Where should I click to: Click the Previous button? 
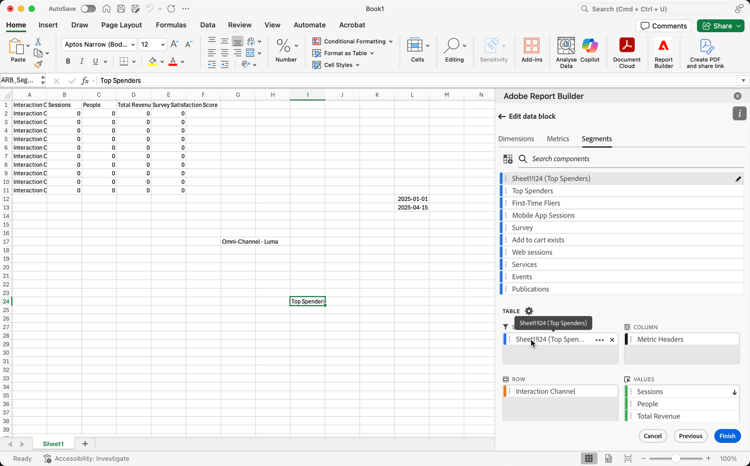[690, 436]
